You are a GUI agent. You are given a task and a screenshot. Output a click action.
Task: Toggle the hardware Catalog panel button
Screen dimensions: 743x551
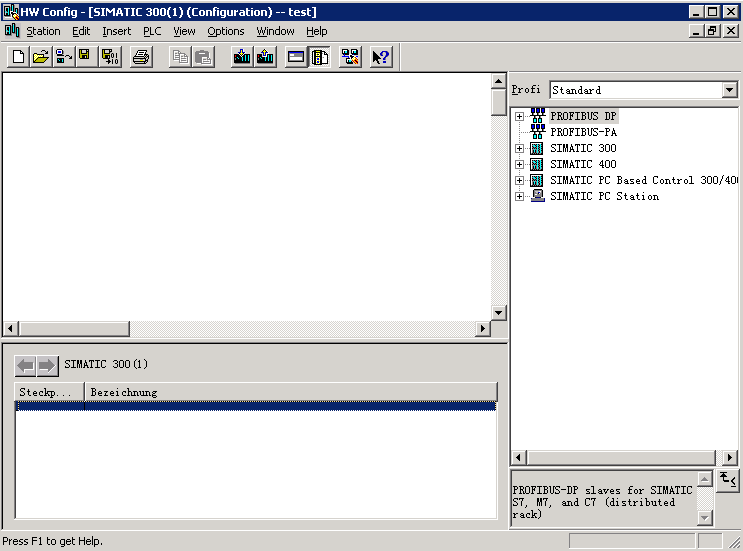pyautogui.click(x=320, y=57)
